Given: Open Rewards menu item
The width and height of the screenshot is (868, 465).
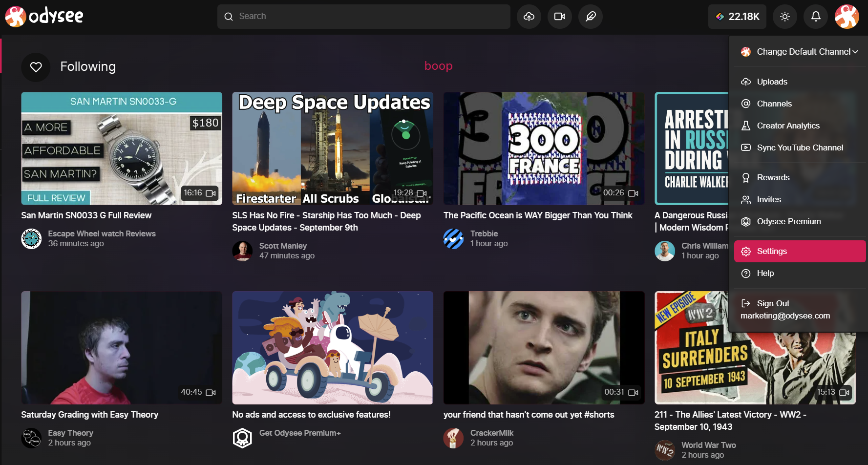Looking at the screenshot, I should [800, 177].
